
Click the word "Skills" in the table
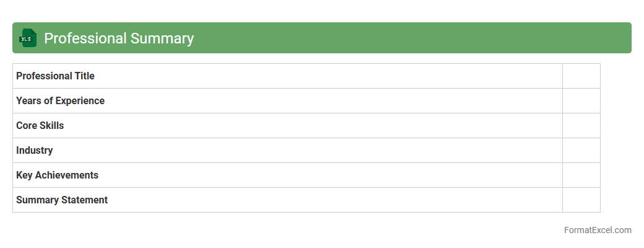tap(51, 126)
